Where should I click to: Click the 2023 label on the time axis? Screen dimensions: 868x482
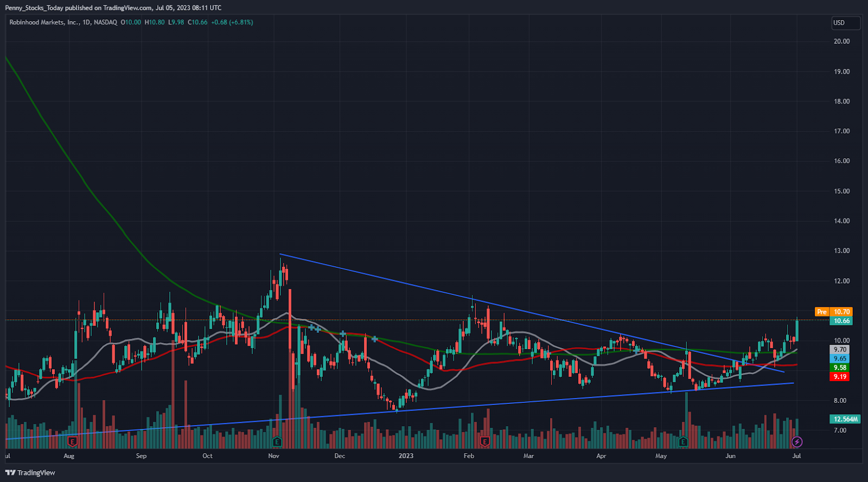click(x=406, y=456)
